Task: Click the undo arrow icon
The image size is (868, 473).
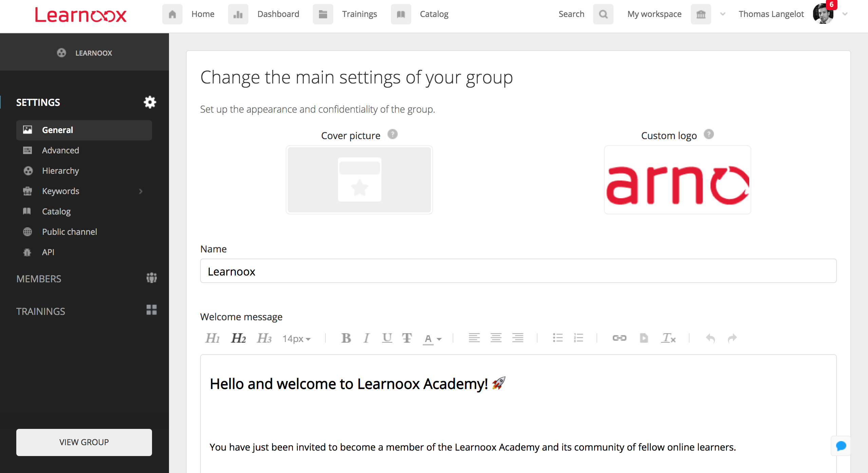Action: (710, 338)
